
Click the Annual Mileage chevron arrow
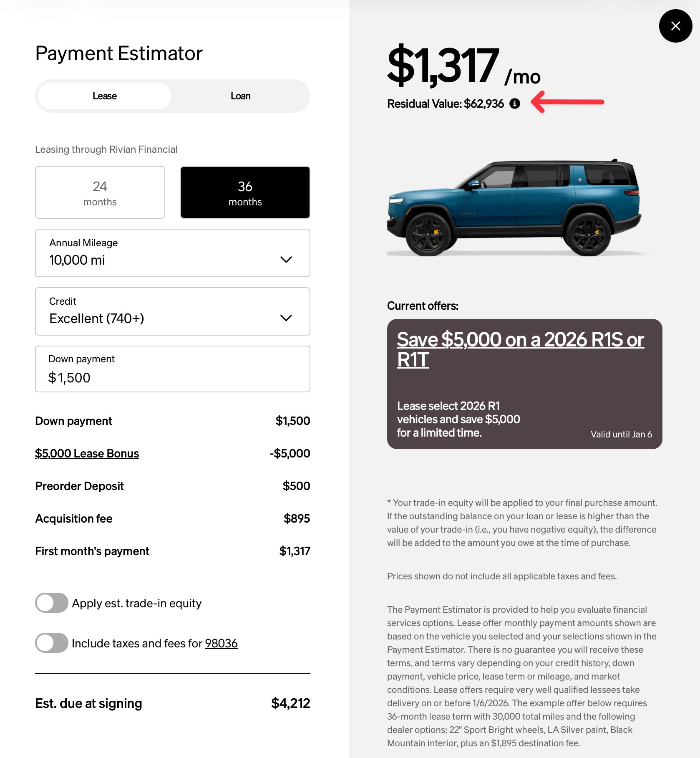(286, 260)
